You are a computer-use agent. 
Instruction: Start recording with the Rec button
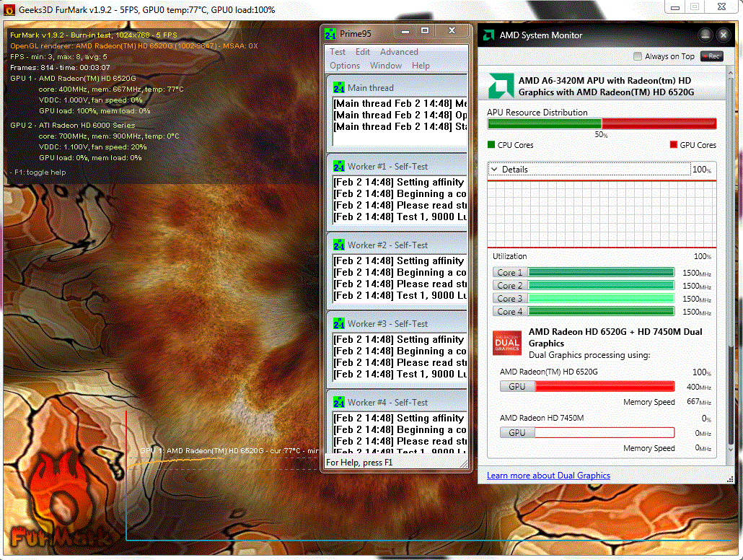[x=712, y=56]
